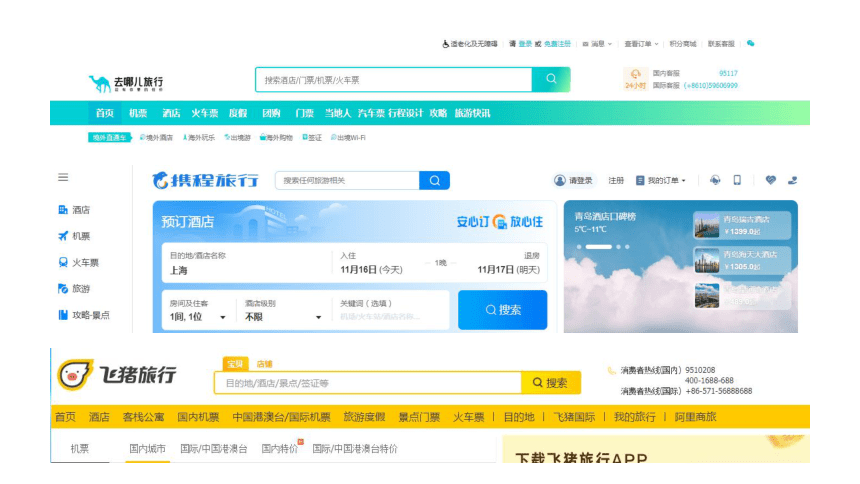Image resolution: width=860 pixels, height=484 pixels.
Task: Select 火车票 train item in Ctrip sidebar
Action: click(x=78, y=262)
